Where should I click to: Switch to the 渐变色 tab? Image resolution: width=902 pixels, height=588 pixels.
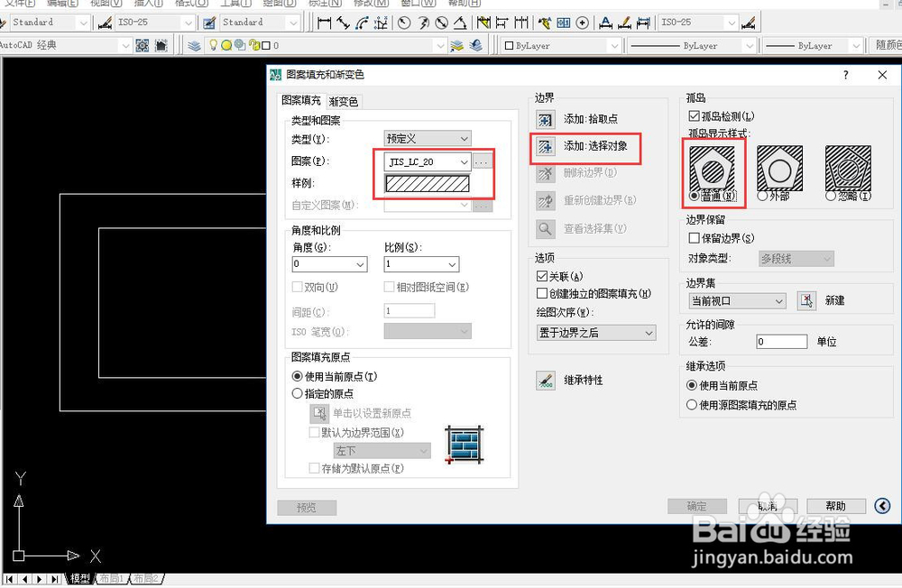344,102
